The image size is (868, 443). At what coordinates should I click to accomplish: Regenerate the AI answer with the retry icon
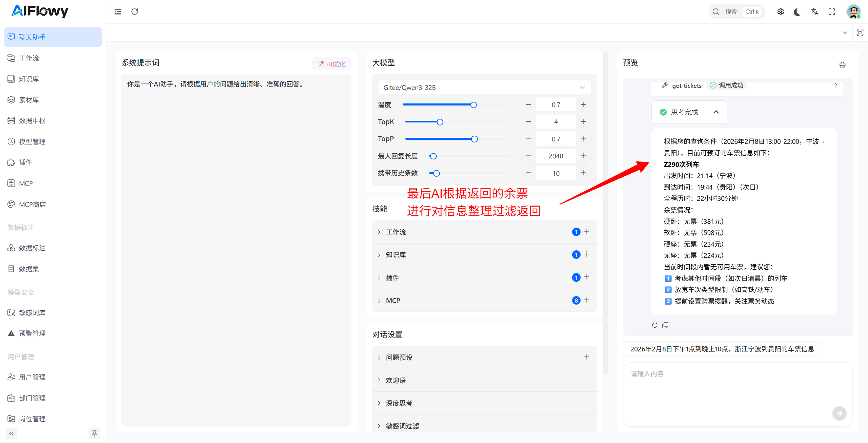click(x=654, y=325)
